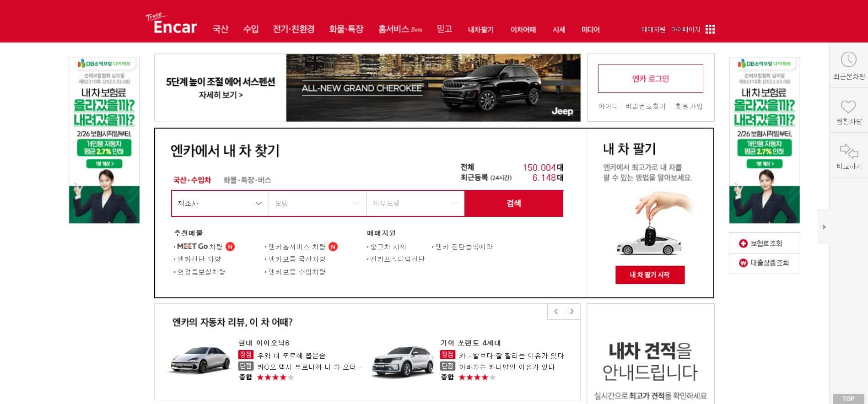Click the 기아 쏘렌토 4세대 review title
Screen dimensions: 868x404
point(470,343)
